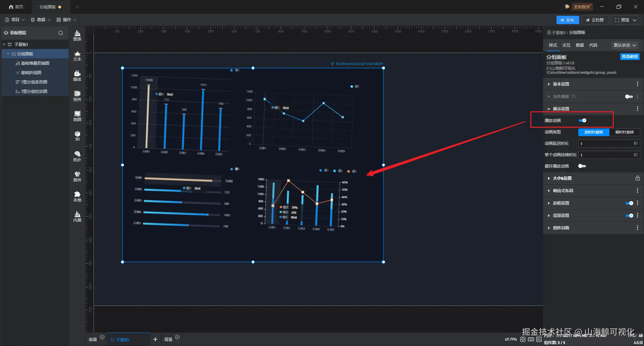Open the 预览 dropdown arrow
The image size is (644, 346).
tap(635, 20)
